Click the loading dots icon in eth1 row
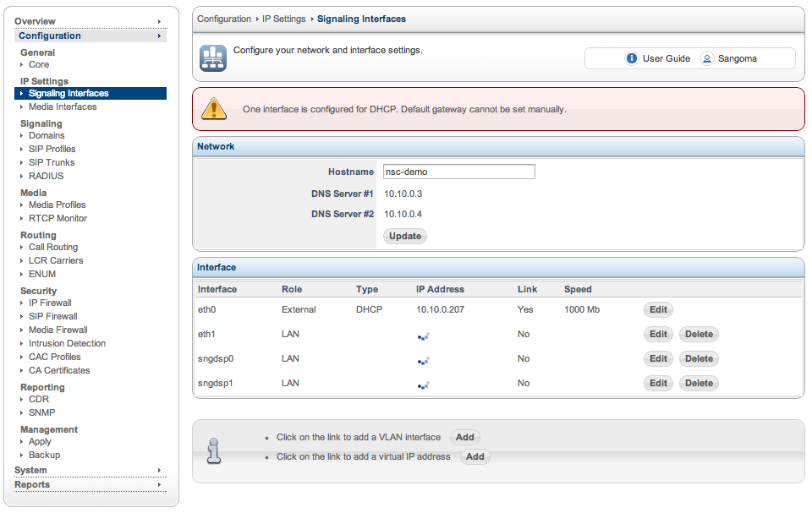This screenshot has height=513, width=812. 424,336
